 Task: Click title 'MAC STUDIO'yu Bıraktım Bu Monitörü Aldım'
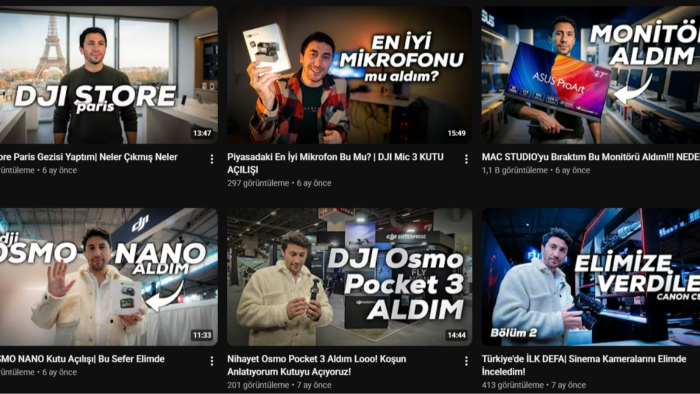click(591, 157)
